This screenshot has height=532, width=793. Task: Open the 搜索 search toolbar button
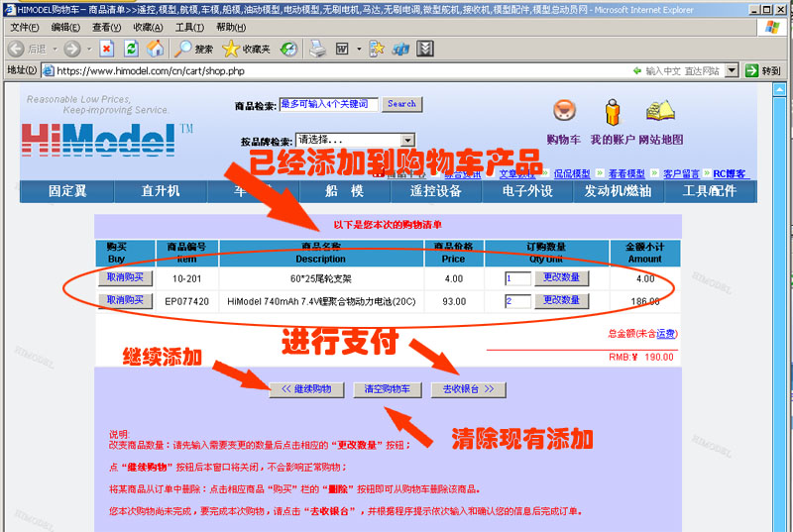pos(194,49)
